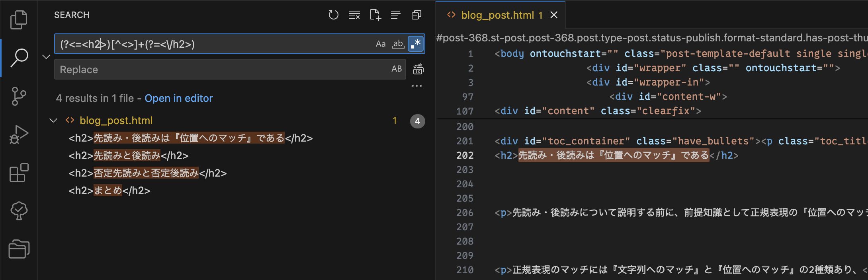
Task: Click sticky line div id="content"
Action: pyautogui.click(x=598, y=111)
